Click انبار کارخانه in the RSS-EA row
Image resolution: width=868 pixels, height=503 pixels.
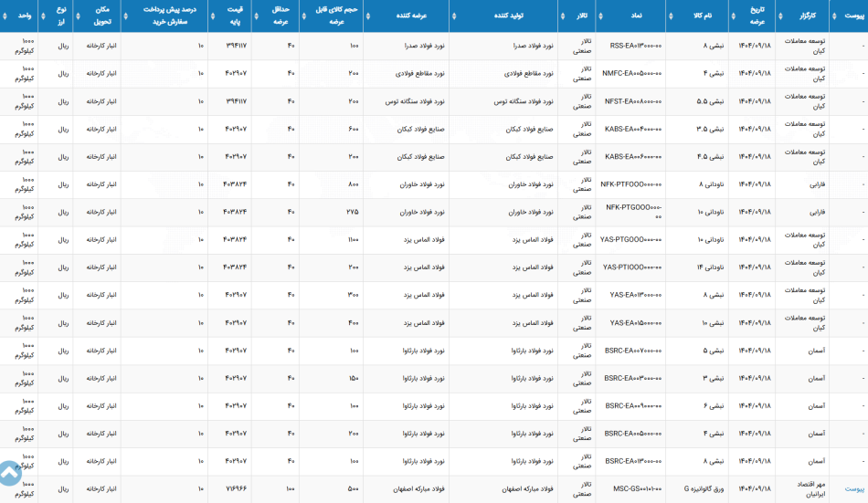[101, 46]
